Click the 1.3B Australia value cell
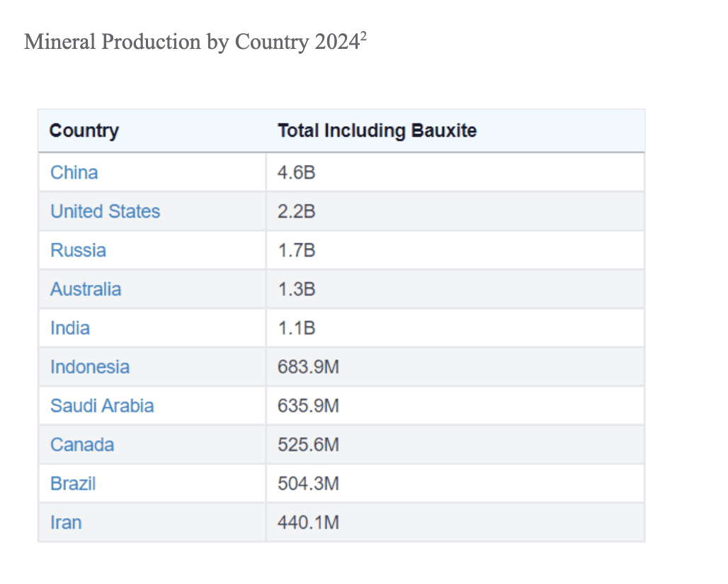This screenshot has height=584, width=728. click(296, 289)
